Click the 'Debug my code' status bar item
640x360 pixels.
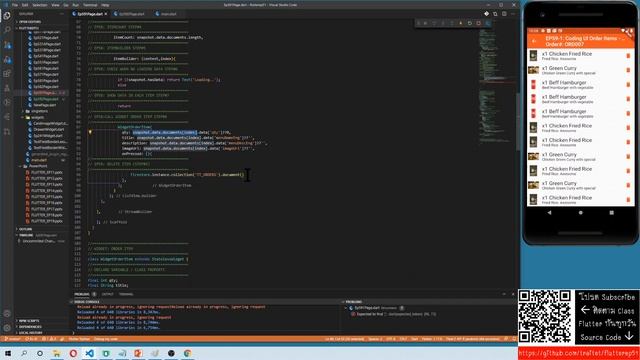tap(105, 339)
